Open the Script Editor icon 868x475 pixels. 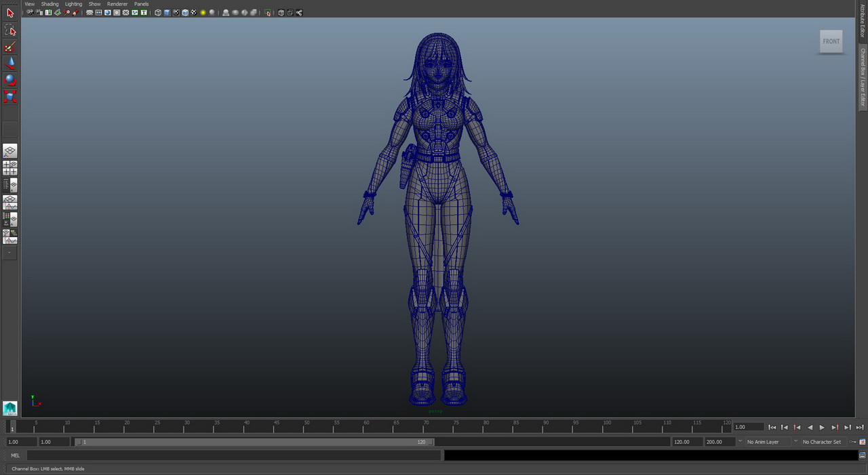pos(863,455)
